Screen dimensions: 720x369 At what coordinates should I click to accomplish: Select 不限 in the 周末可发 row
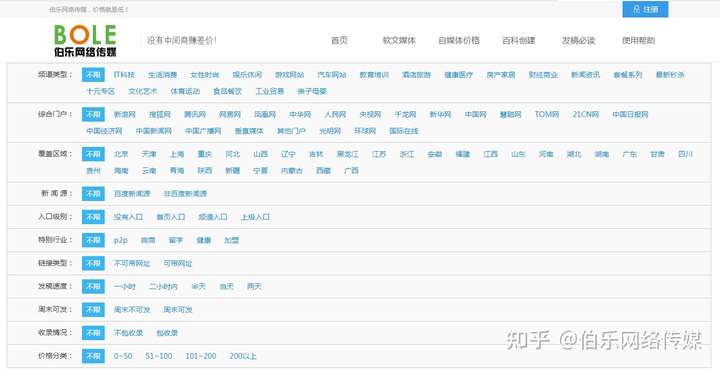point(93,309)
